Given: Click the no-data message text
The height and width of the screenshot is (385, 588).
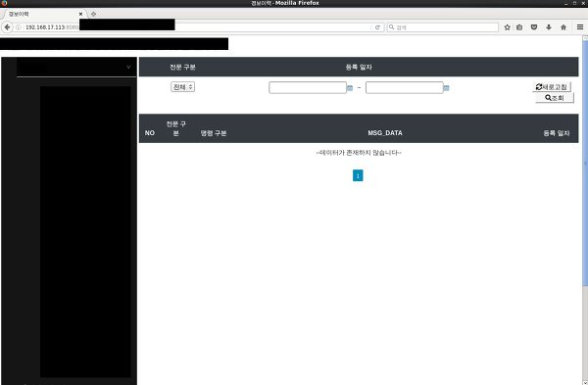Looking at the screenshot, I should point(359,153).
